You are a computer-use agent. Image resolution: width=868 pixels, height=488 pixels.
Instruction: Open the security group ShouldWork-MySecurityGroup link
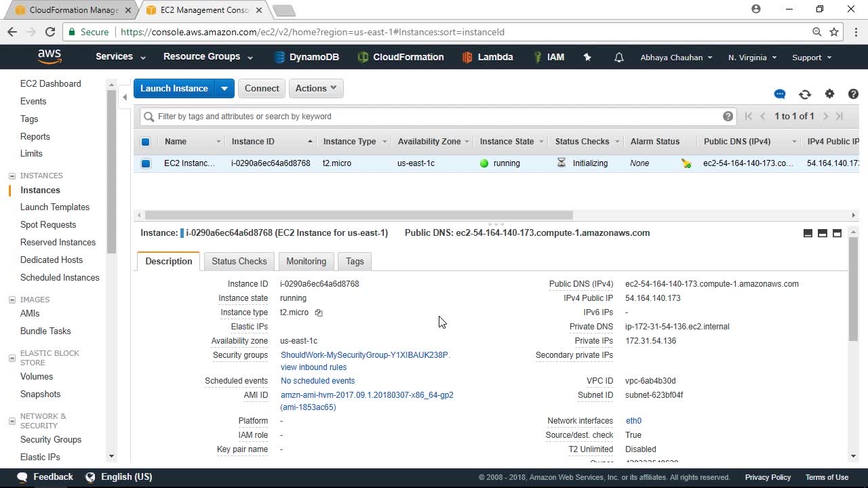click(366, 355)
